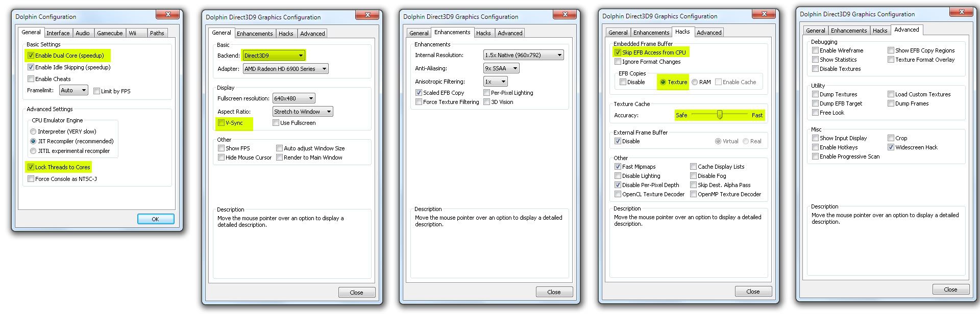Uncheck Skip EFB Access from CPU
This screenshot has width=980, height=316.
click(x=618, y=52)
